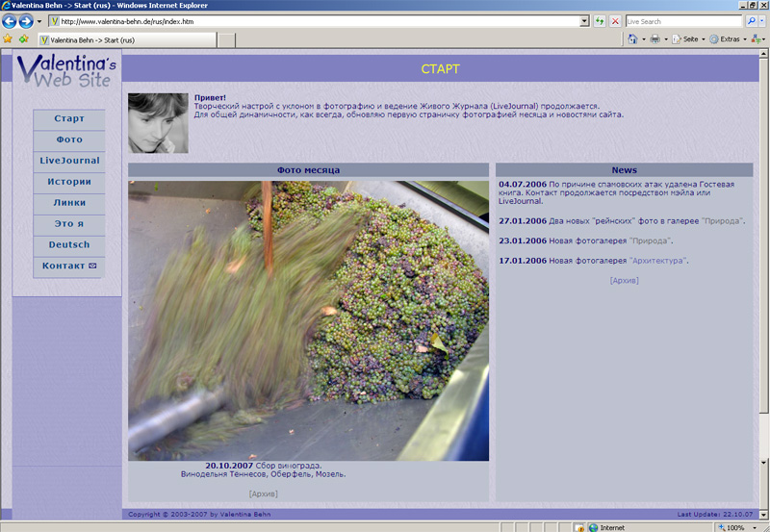Viewport: 770px width, 532px height.
Task: Open the Favorites Center star icon
Action: pos(8,38)
